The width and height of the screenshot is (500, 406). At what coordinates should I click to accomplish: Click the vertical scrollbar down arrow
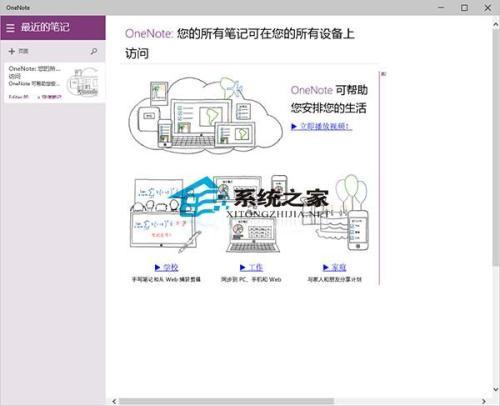(x=496, y=389)
